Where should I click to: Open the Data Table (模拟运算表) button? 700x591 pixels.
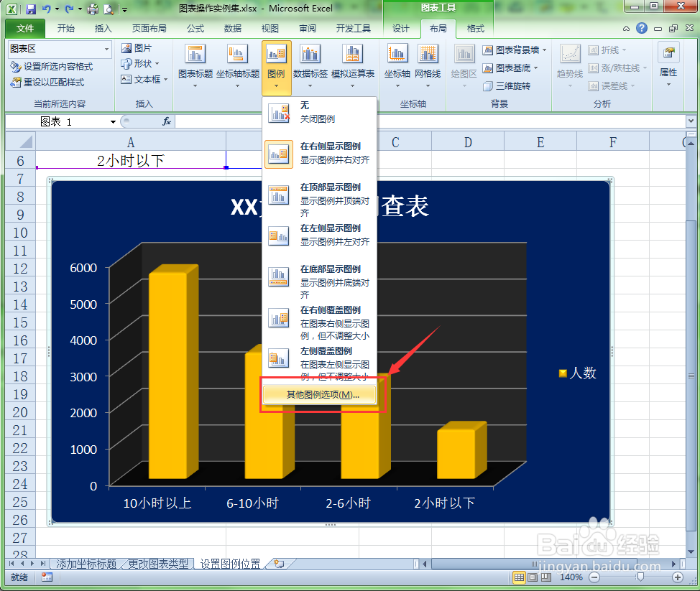pos(352,66)
